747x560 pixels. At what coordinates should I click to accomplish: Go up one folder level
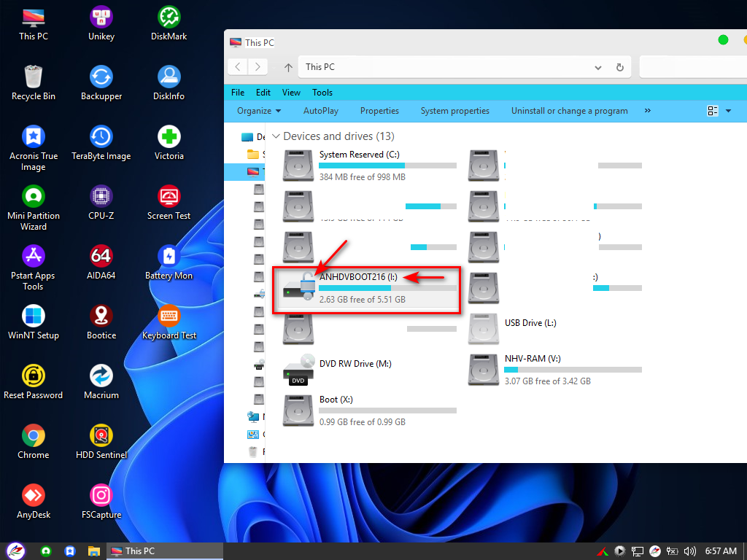pos(288,67)
